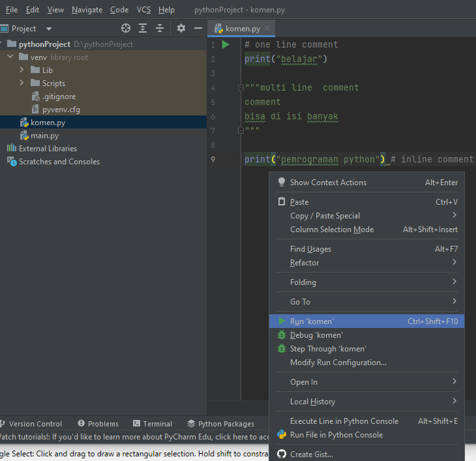Open the VCS menu
476x461 pixels.
tap(143, 10)
